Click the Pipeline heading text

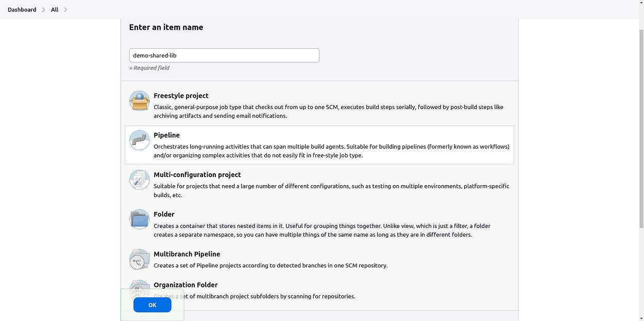166,135
